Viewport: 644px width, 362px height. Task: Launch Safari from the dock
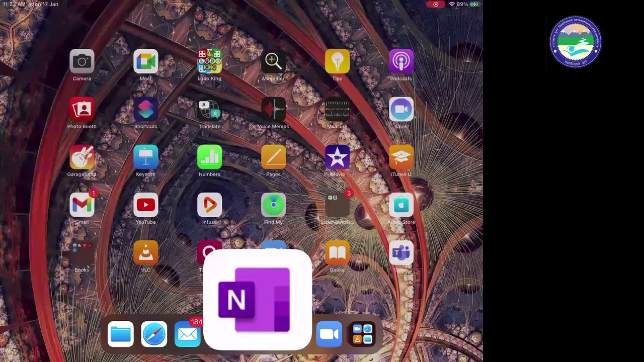pyautogui.click(x=154, y=334)
